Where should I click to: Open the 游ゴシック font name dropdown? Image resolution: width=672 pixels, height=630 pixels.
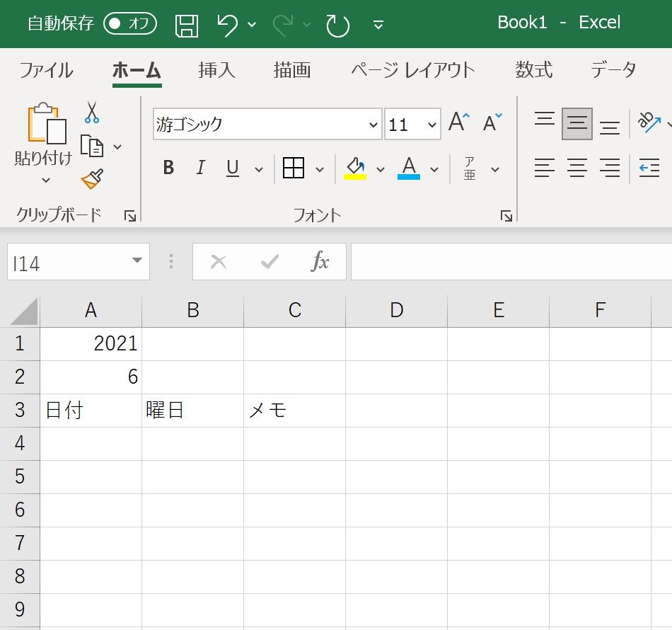373,124
